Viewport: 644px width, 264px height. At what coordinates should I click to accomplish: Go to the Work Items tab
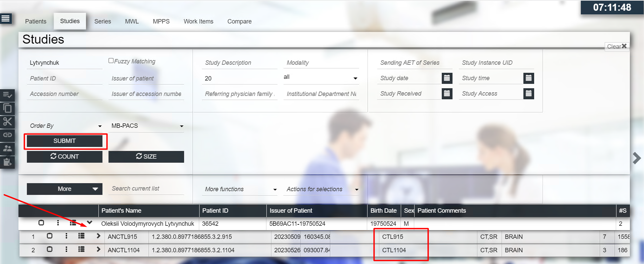point(198,21)
